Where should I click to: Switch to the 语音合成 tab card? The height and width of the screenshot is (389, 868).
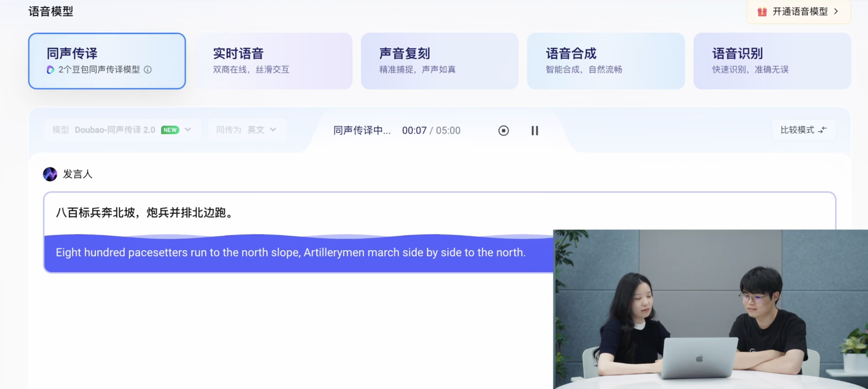coord(605,61)
